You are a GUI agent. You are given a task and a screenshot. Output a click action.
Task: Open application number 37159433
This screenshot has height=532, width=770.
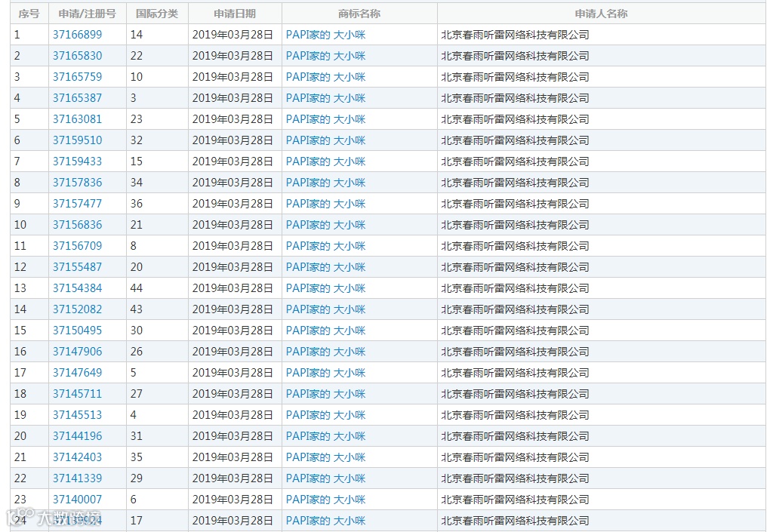(x=78, y=161)
